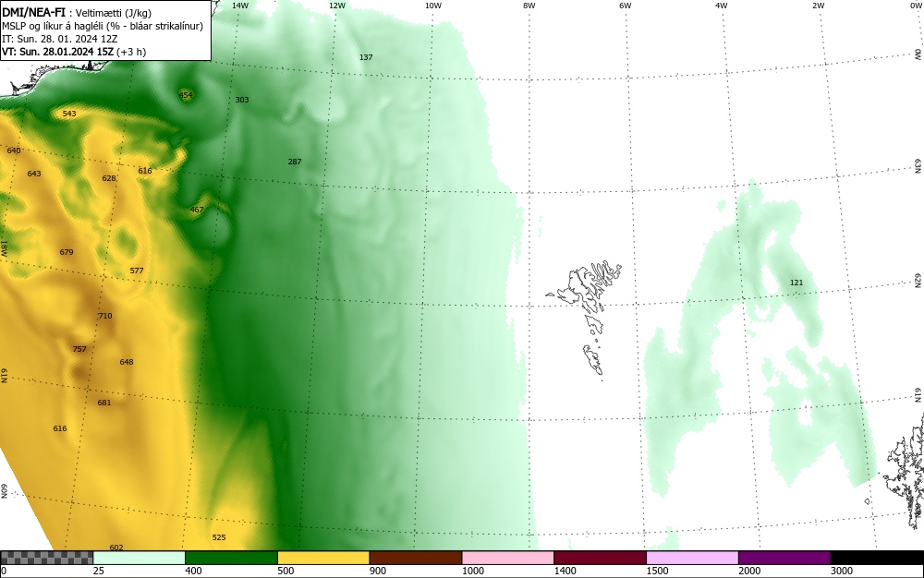
Task: Click the checkered 0–25 legend swatch
Action: (46, 558)
